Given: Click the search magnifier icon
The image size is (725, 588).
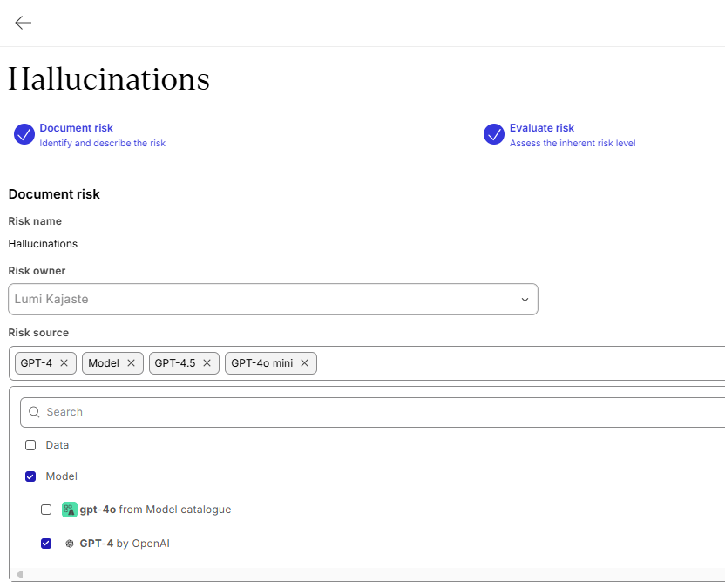Looking at the screenshot, I should (x=35, y=412).
